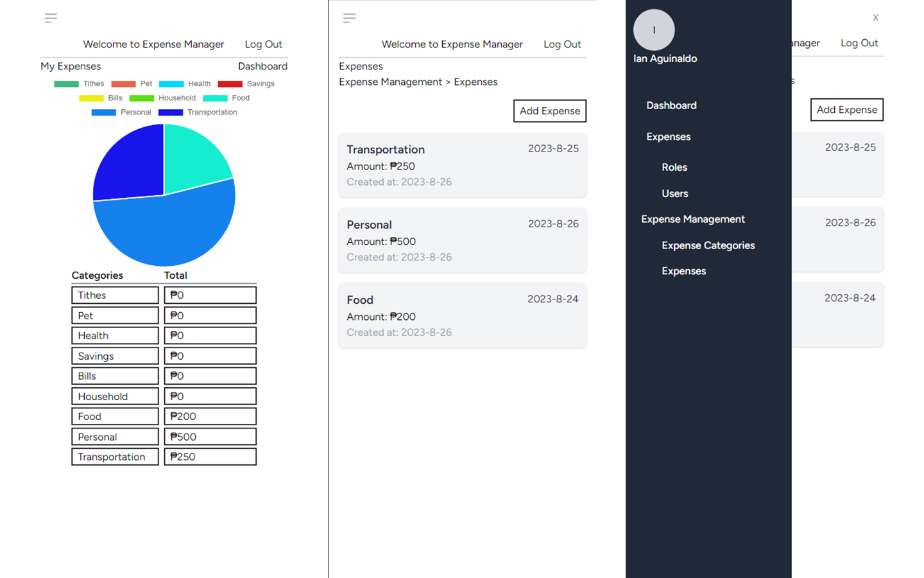The width and height of the screenshot is (924, 578).
Task: Edit the Food total amount field showing ₱200
Action: (210, 416)
